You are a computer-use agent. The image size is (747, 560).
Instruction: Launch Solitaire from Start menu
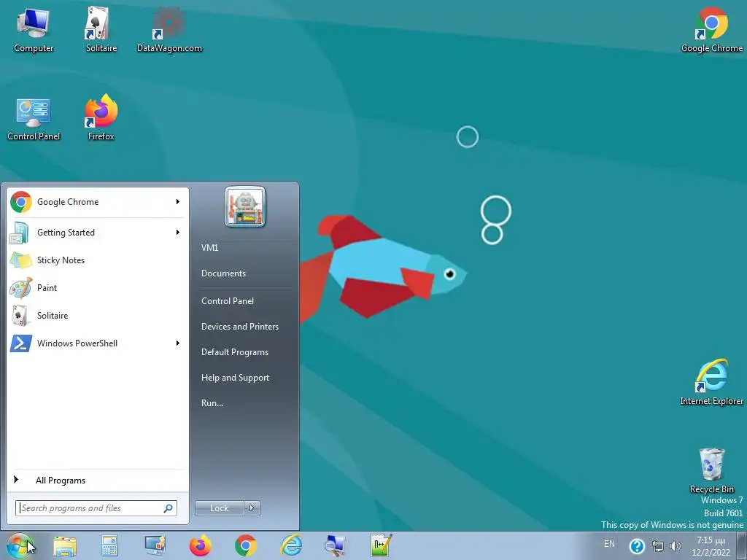click(98, 315)
